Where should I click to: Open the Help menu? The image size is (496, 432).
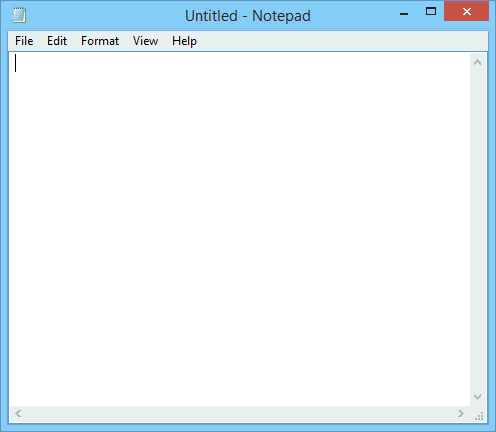pyautogui.click(x=184, y=41)
